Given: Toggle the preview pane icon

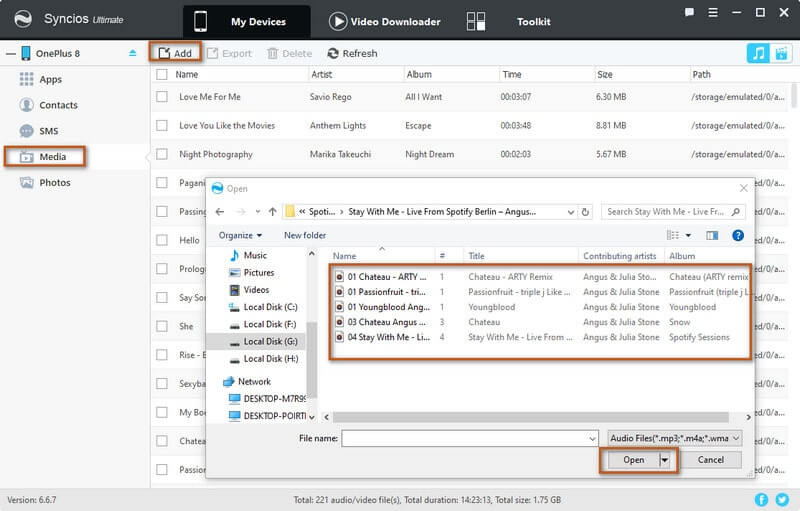Looking at the screenshot, I should click(x=712, y=235).
